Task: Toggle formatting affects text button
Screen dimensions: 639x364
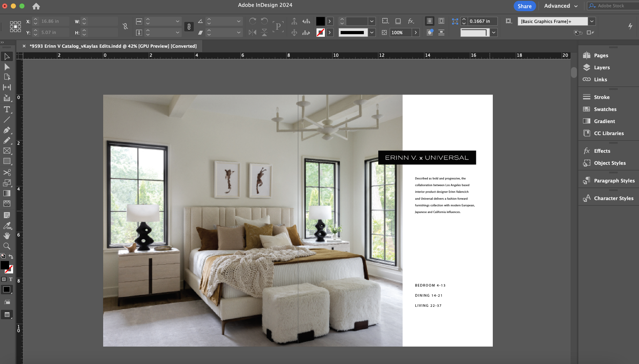Action: pyautogui.click(x=11, y=279)
